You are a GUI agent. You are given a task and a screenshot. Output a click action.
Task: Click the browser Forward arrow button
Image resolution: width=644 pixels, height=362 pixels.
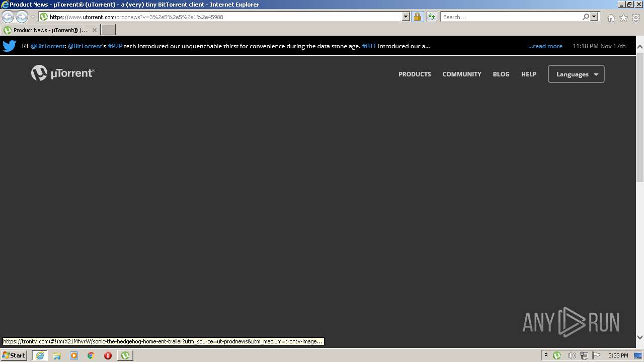coord(22,17)
